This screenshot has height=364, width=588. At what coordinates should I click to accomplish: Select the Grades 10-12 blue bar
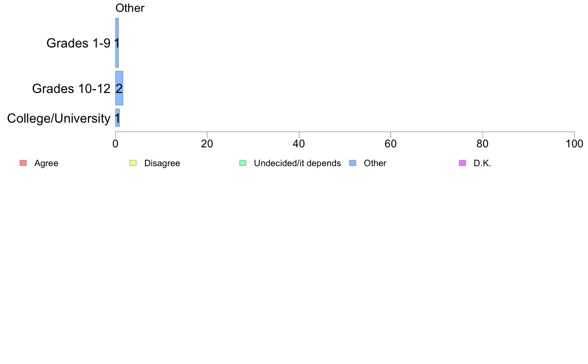click(x=119, y=88)
